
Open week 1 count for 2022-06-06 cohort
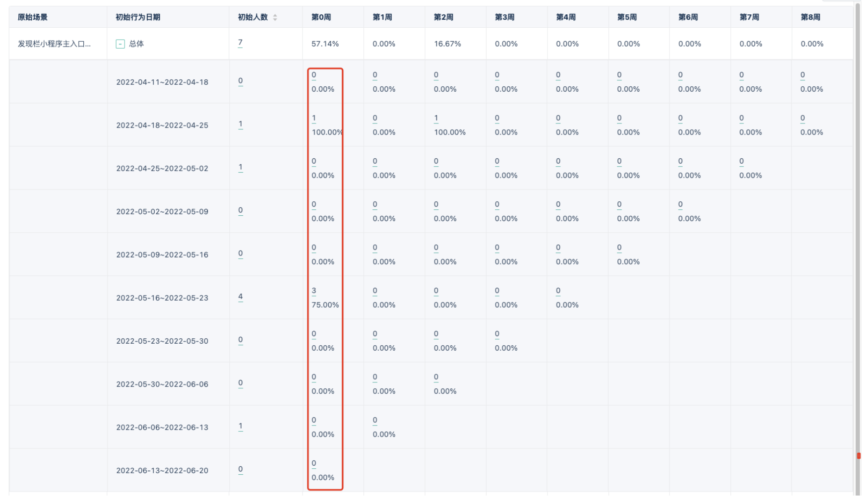pos(374,421)
